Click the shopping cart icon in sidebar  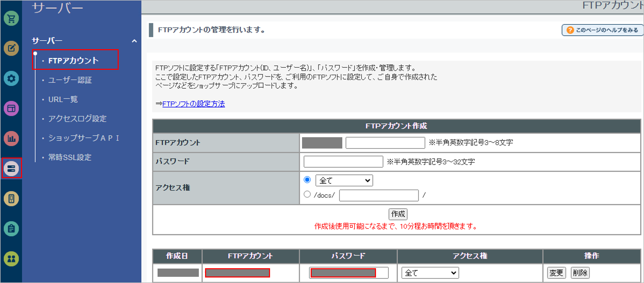11,19
